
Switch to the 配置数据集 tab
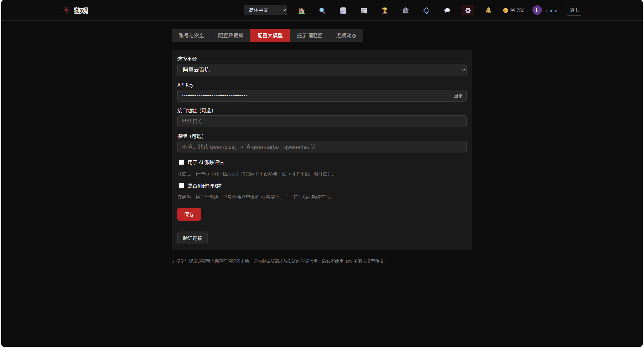coord(231,36)
